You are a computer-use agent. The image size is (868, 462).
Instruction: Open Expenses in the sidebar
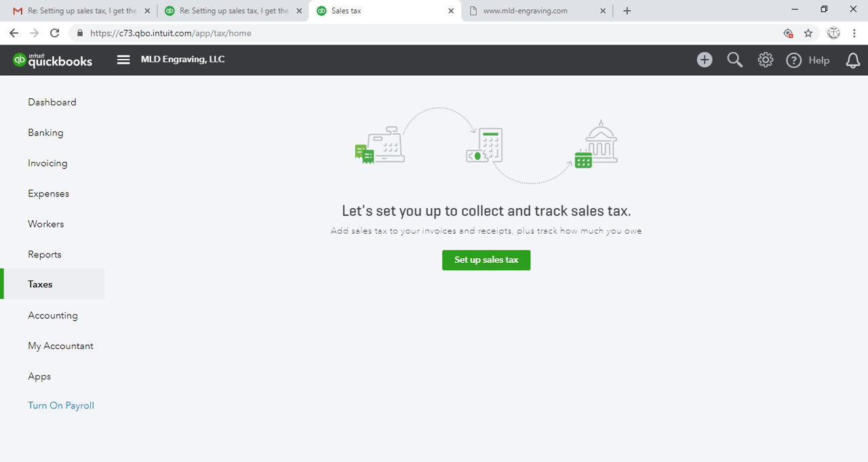48,194
